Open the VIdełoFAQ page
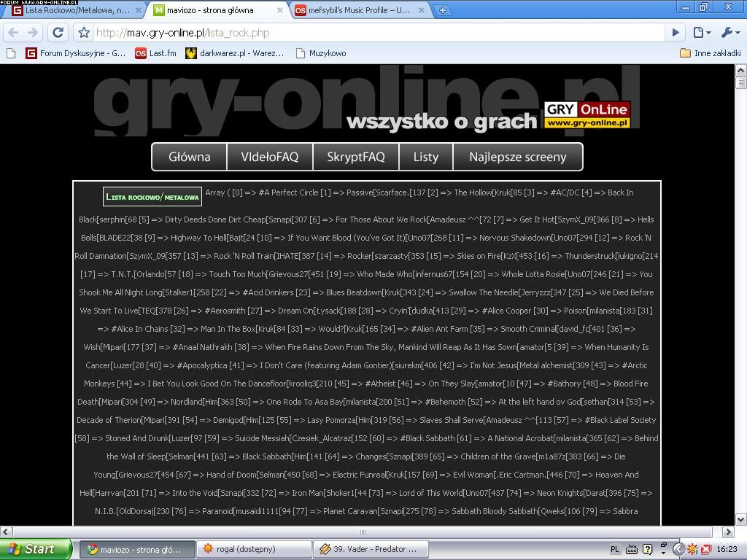Image resolution: width=747 pixels, height=560 pixels. 270,157
